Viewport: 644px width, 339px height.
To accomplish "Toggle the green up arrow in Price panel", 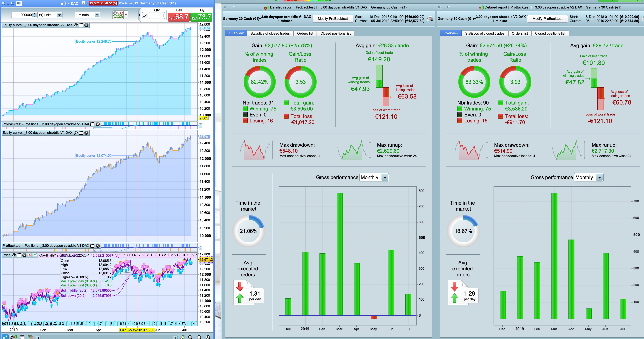I will click(x=35, y=255).
